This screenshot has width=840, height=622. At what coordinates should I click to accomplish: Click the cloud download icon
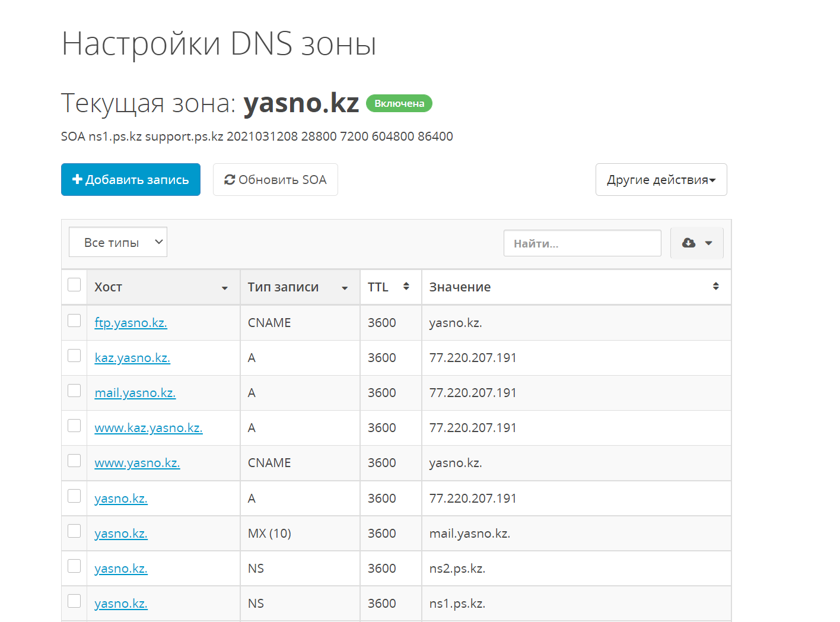point(689,243)
